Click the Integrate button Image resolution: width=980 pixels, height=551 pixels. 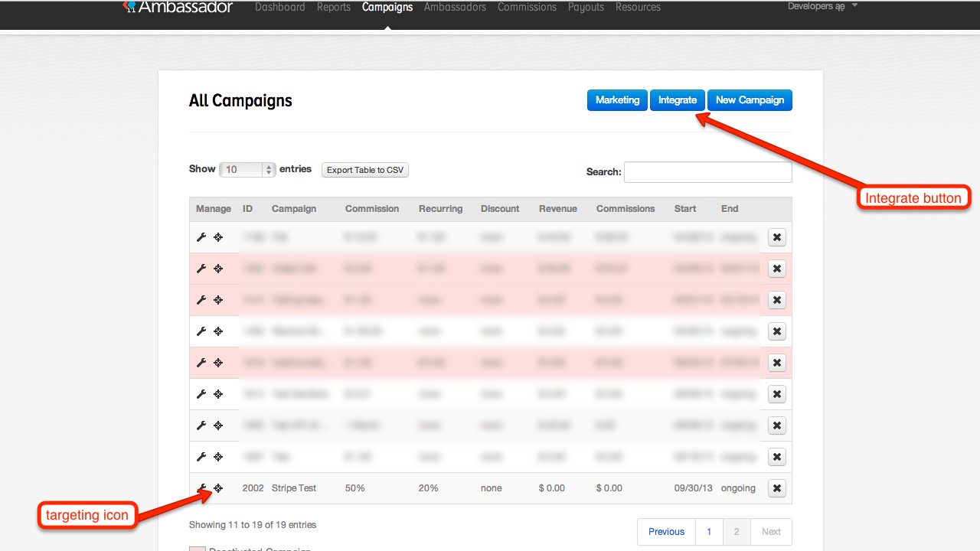pos(678,100)
